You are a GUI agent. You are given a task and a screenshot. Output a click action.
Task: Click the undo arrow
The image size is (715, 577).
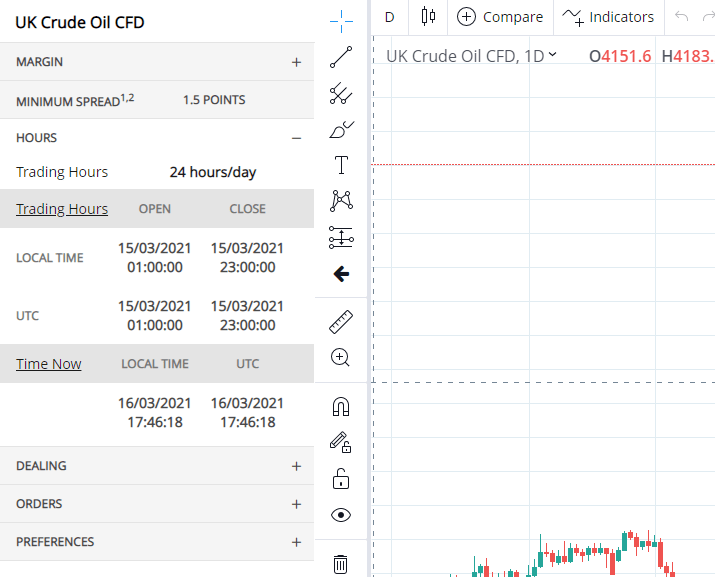pos(681,17)
